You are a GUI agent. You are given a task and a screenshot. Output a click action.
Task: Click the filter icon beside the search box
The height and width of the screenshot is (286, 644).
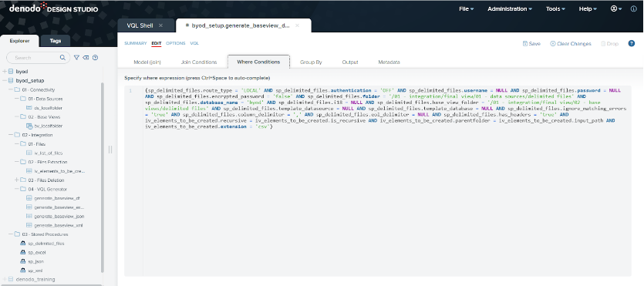76,58
